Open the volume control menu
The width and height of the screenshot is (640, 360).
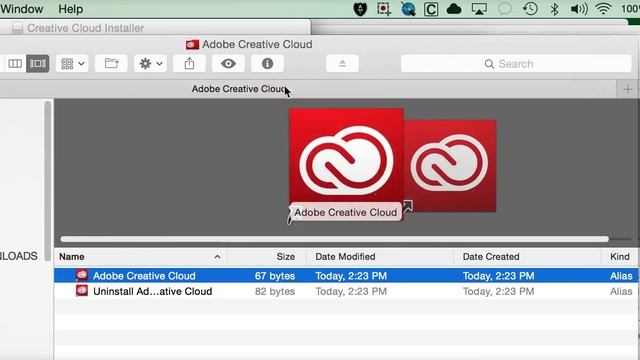[579, 9]
